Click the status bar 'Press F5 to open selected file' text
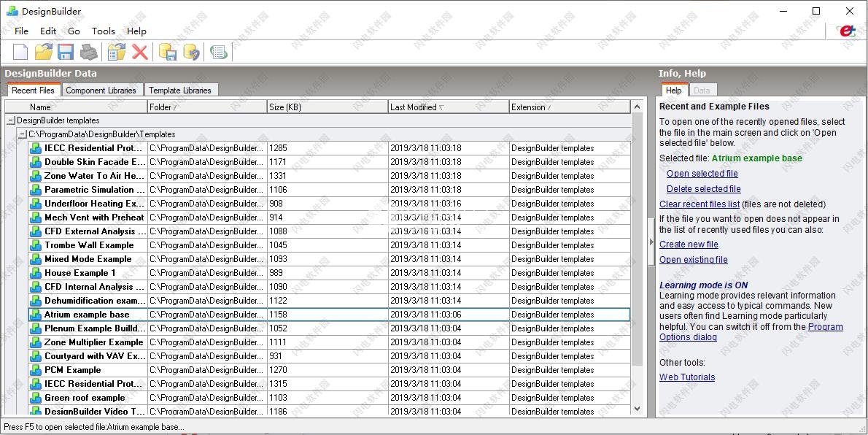 [94, 427]
